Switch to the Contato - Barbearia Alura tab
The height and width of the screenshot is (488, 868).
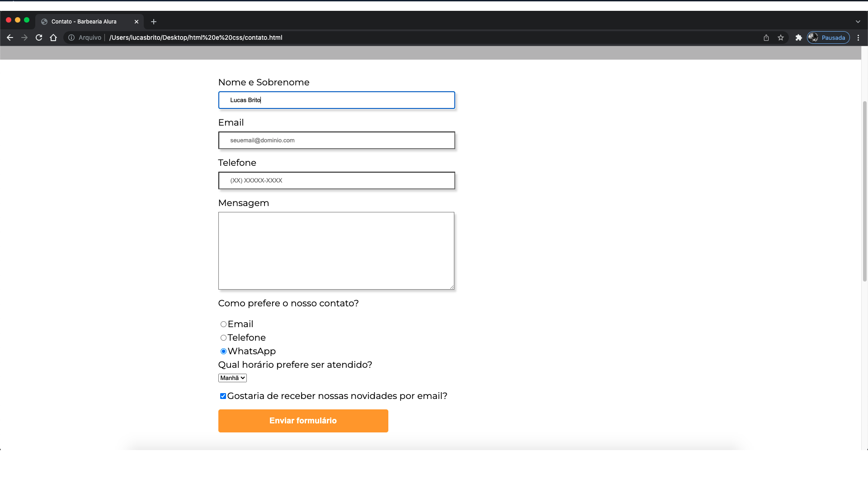[x=84, y=21]
